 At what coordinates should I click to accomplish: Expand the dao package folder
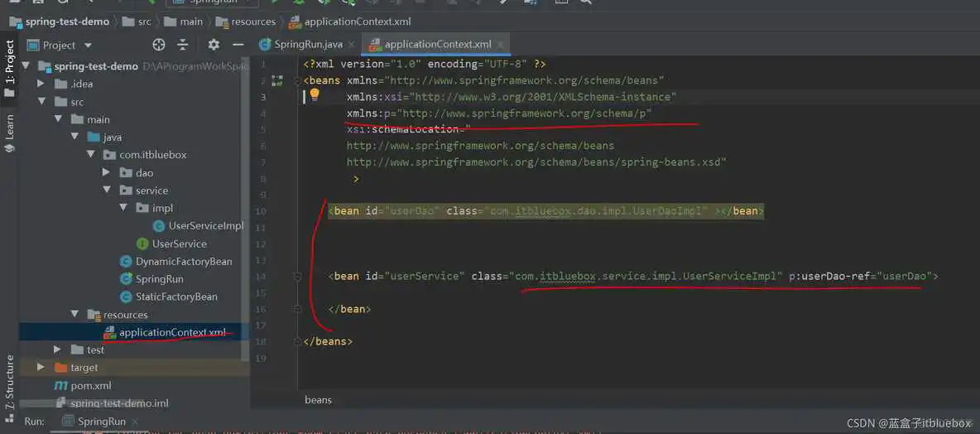click(106, 172)
